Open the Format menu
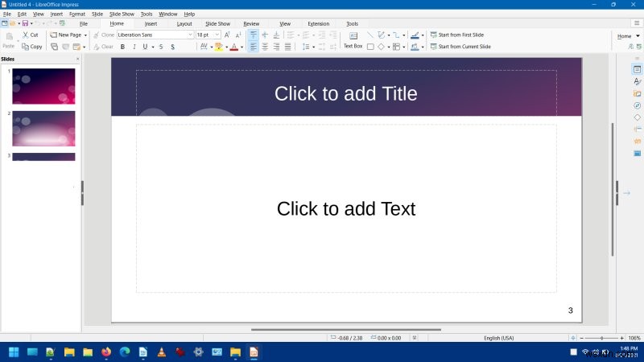 pyautogui.click(x=76, y=14)
